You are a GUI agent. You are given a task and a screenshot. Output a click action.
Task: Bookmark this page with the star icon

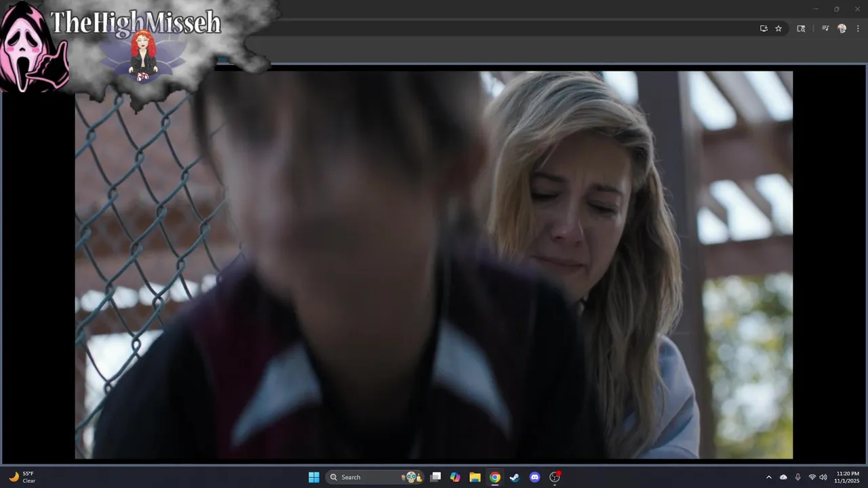coord(778,28)
